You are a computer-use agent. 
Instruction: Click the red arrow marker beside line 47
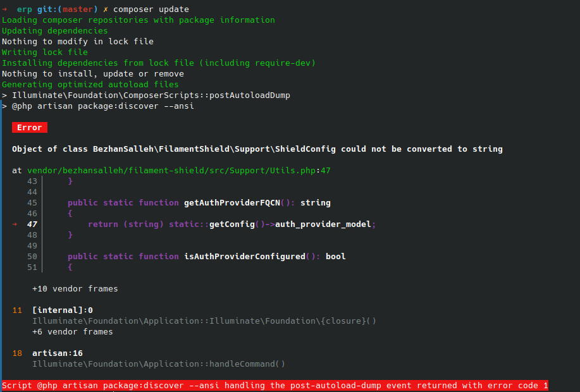pos(15,224)
